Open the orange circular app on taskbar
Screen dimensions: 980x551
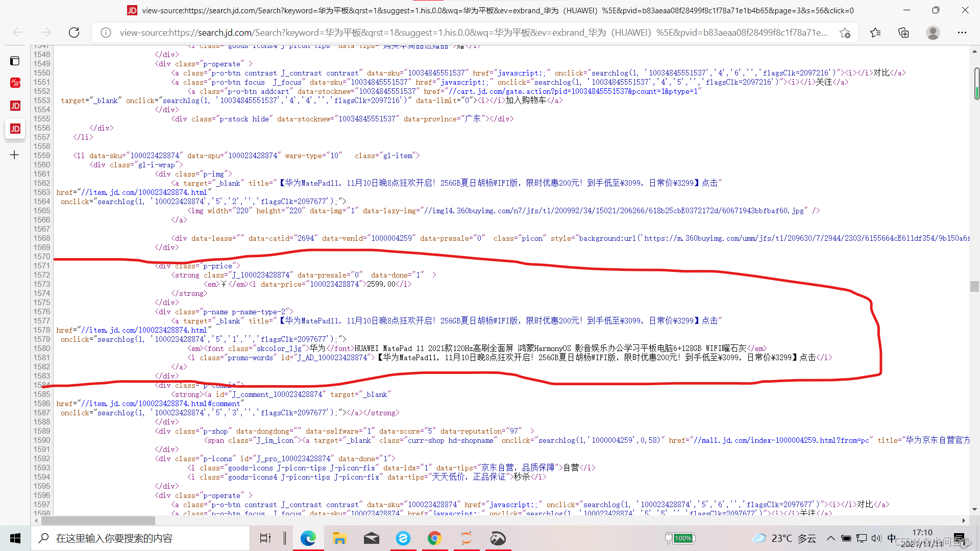(467, 538)
